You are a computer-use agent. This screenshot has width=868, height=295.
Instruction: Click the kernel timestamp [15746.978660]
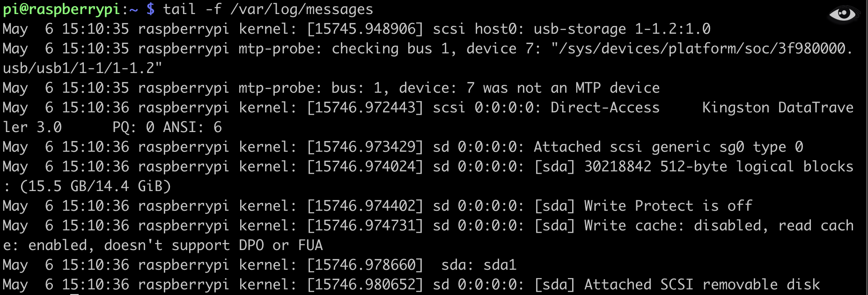365,265
